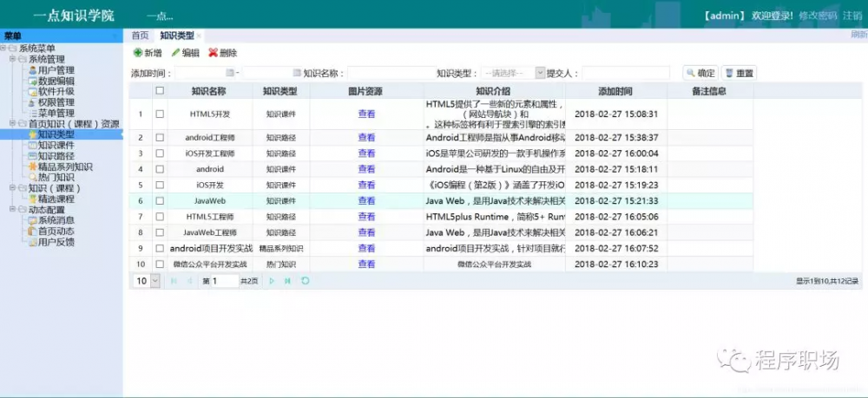Collapse the 系统菜单 root tree node
The width and height of the screenshot is (868, 398).
pyautogui.click(x=3, y=49)
